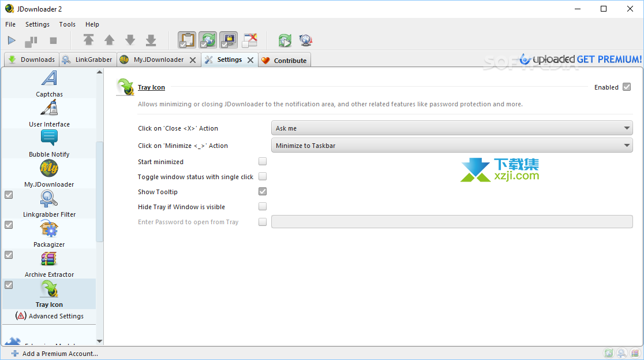Click the update check globe icon
Screen dimensions: 644x360
(x=306, y=40)
